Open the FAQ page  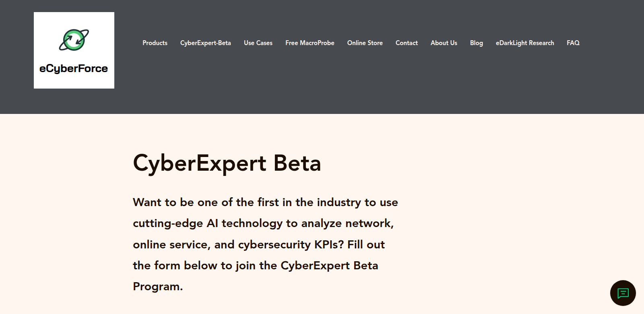click(573, 43)
